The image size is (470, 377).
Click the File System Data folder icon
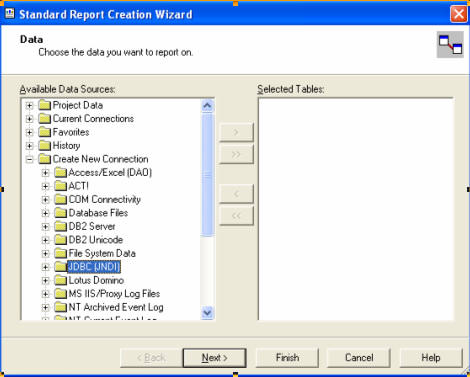[x=60, y=253]
